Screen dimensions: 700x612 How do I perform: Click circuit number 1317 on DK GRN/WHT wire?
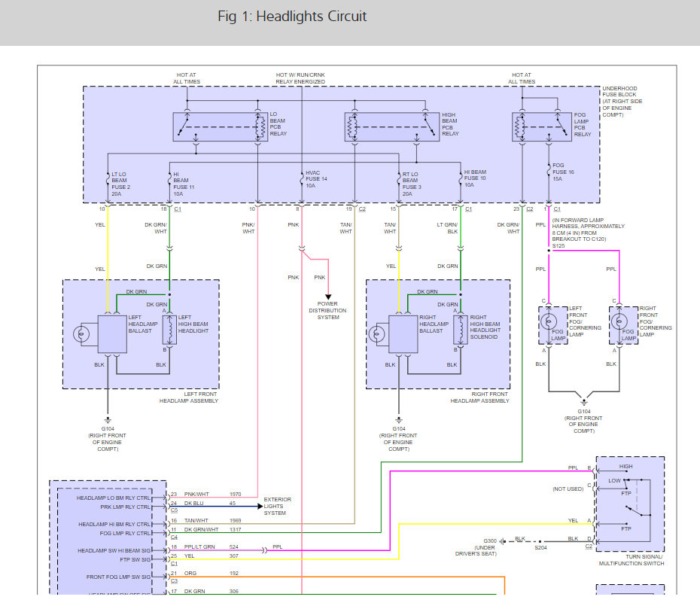236,529
